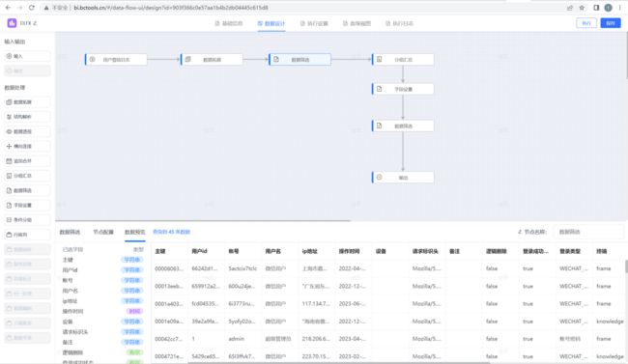Click the 请求标识头 column header
The height and width of the screenshot is (364, 628).
pos(425,251)
